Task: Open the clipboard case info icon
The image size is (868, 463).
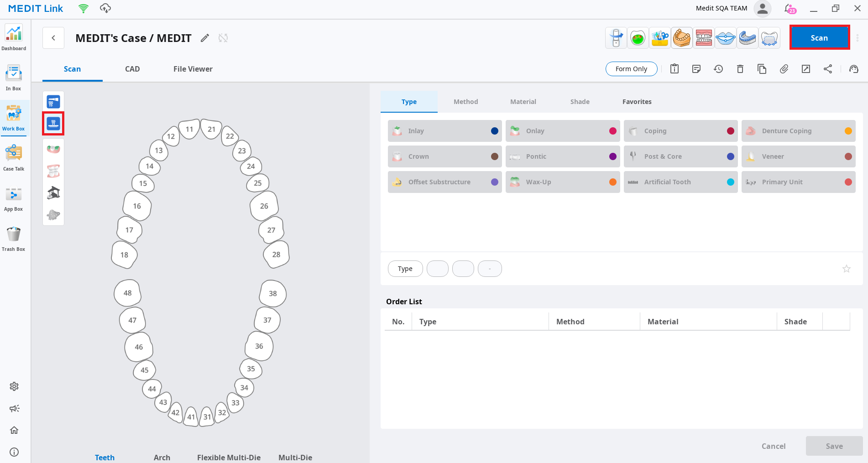Action: point(675,69)
